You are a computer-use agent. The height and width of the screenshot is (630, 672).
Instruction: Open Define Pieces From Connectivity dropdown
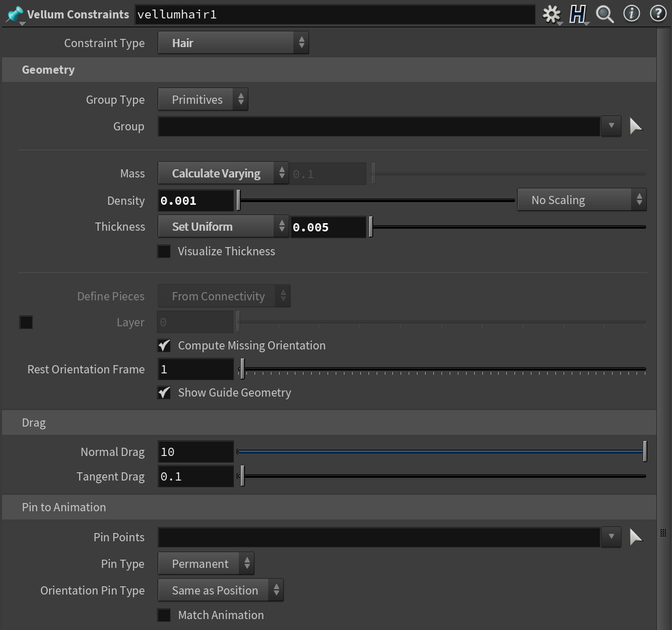pos(224,296)
